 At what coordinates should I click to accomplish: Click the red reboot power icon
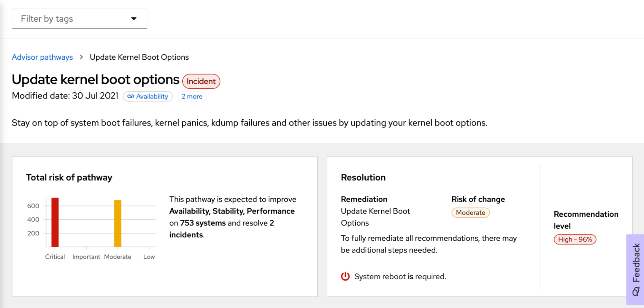pos(345,276)
